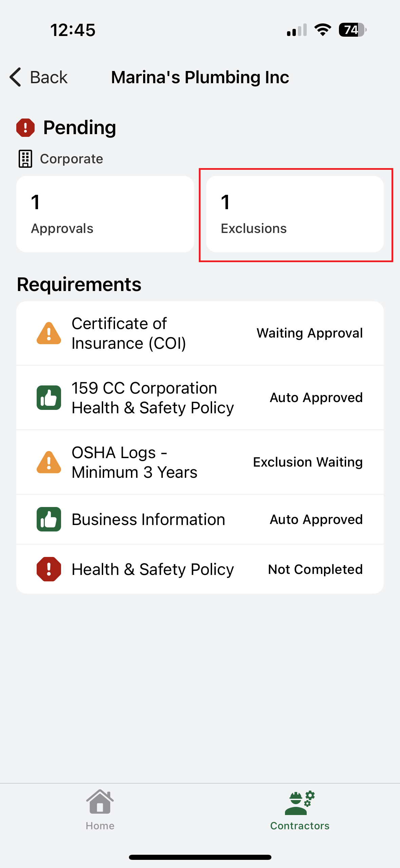400x868 pixels.
Task: View the Business Information requirement
Action: pyautogui.click(x=148, y=519)
